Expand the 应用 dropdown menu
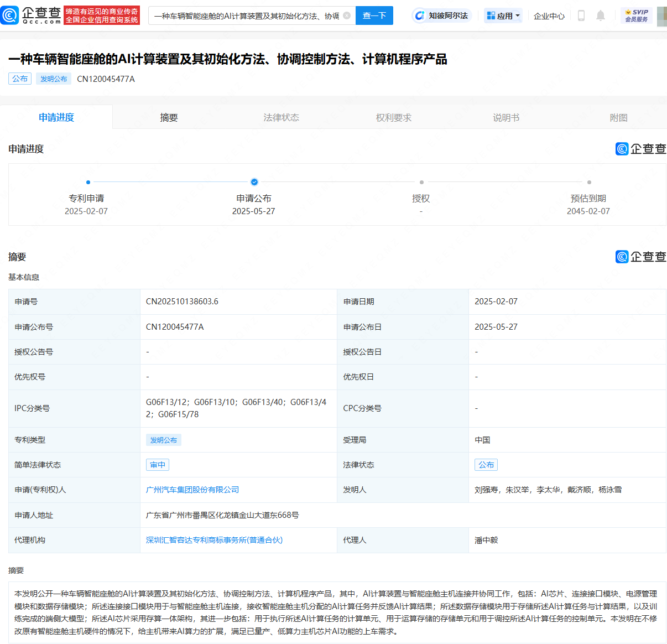 (x=503, y=15)
